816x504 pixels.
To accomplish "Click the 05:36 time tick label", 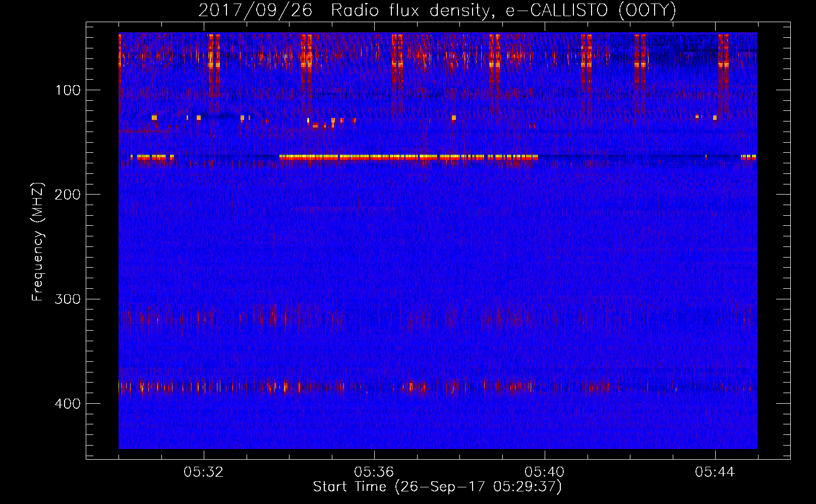I will click(374, 472).
